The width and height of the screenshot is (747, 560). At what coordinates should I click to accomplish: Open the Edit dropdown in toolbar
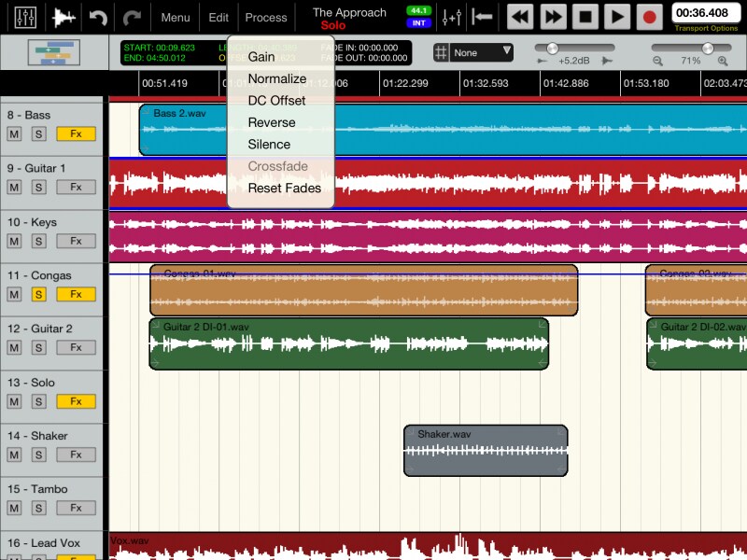pyautogui.click(x=218, y=18)
